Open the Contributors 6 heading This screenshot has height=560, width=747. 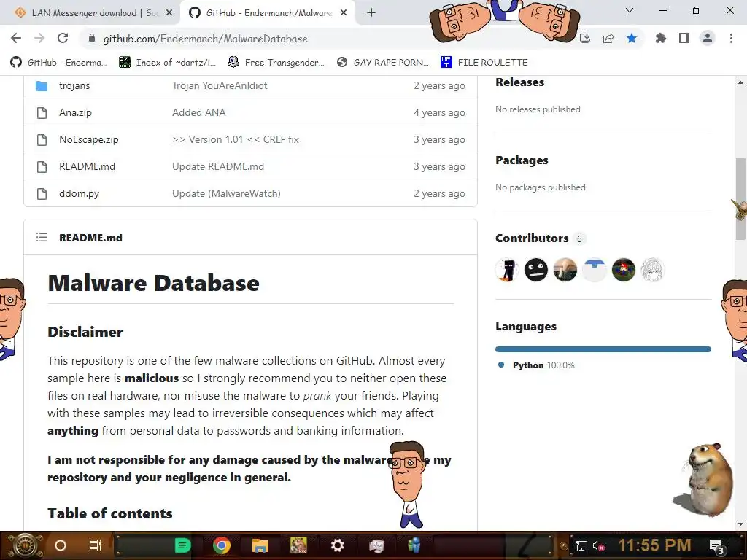click(x=539, y=238)
